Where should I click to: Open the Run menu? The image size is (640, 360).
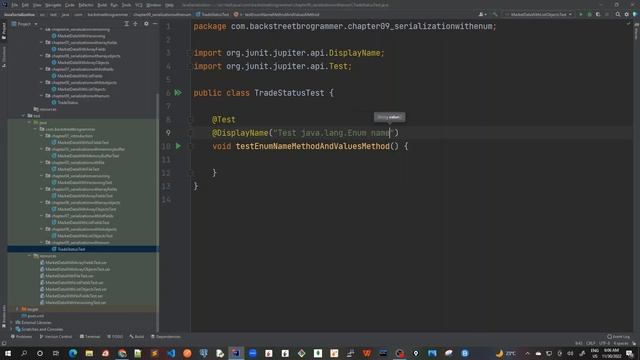point(114,5)
